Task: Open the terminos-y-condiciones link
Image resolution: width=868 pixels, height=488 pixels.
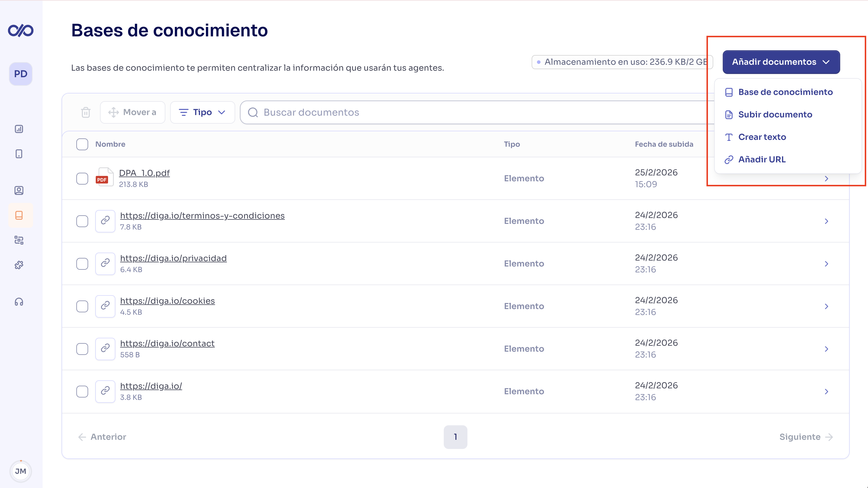Action: coord(202,216)
